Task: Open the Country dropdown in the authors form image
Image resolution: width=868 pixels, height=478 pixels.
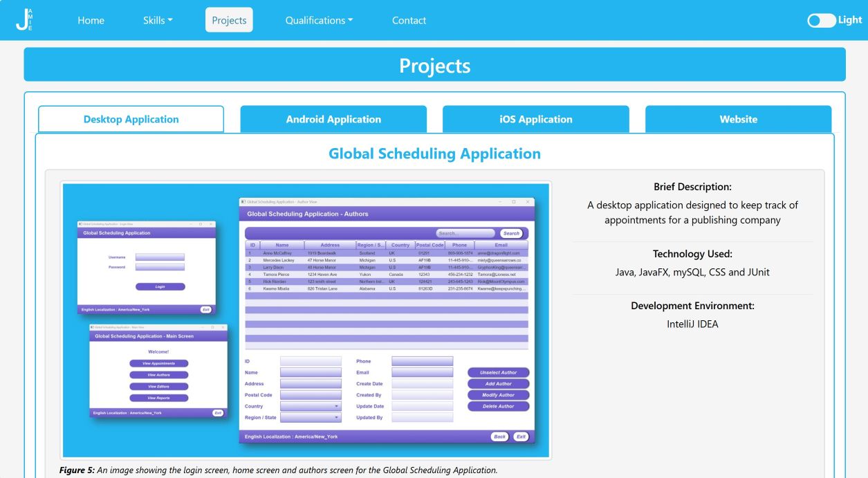Action: [309, 406]
